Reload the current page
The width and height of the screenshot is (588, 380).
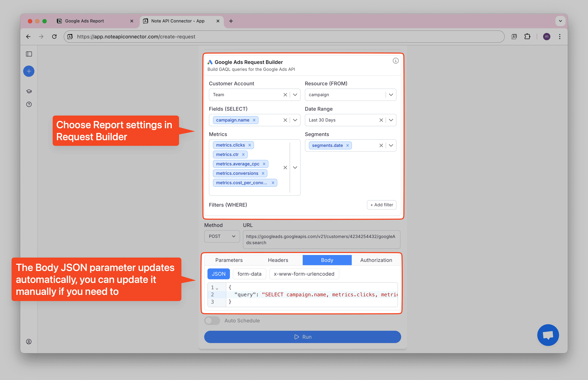point(54,37)
